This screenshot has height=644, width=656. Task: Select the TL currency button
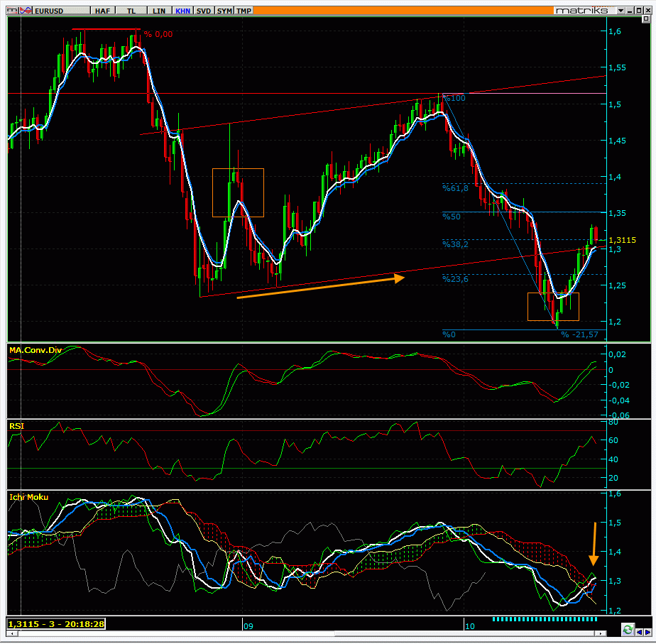pos(131,11)
